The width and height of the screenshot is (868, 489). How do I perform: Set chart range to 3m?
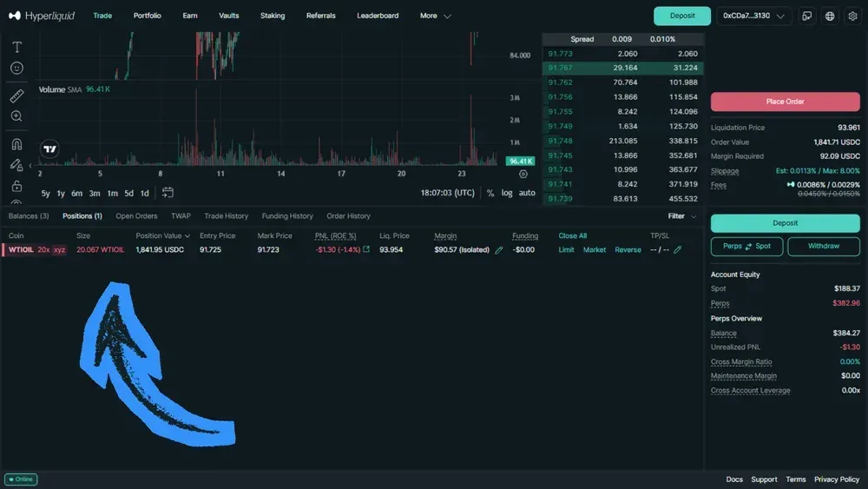click(x=95, y=194)
